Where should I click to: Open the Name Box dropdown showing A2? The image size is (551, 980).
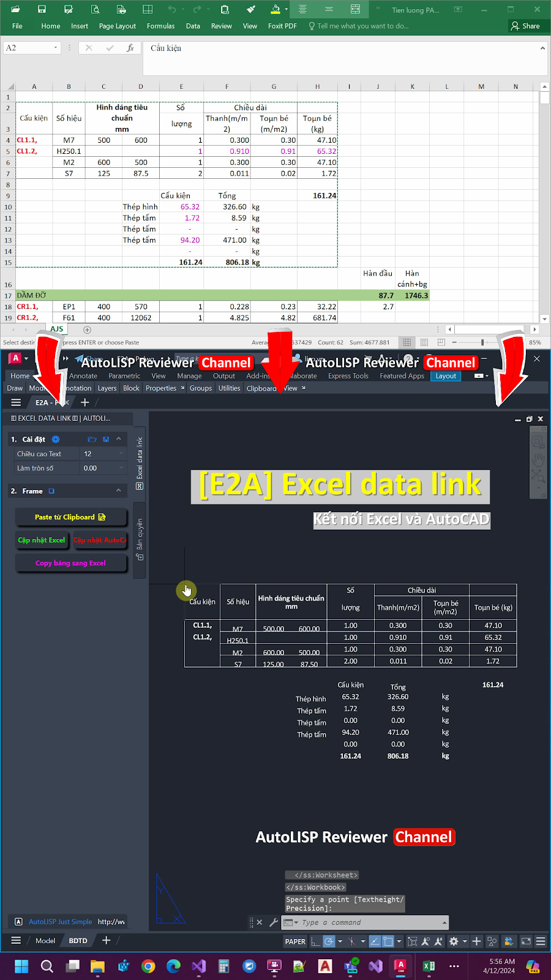pos(56,48)
